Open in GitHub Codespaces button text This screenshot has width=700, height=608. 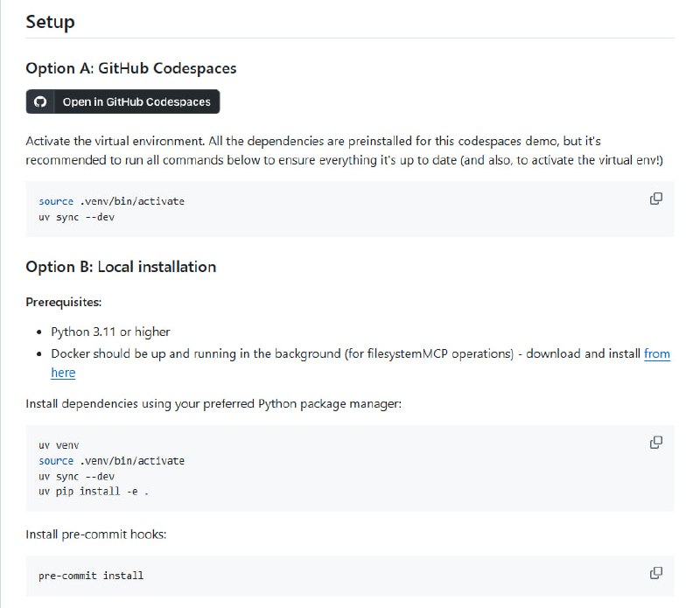[x=136, y=102]
